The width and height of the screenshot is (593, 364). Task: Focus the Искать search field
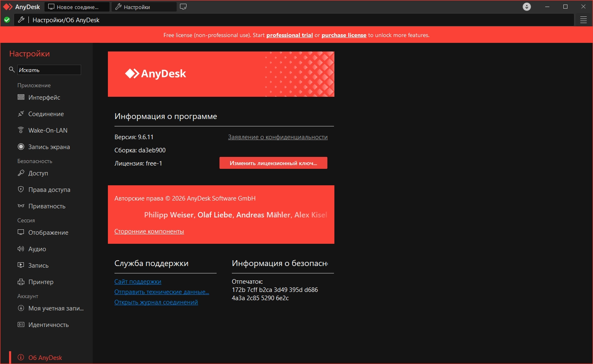click(49, 70)
